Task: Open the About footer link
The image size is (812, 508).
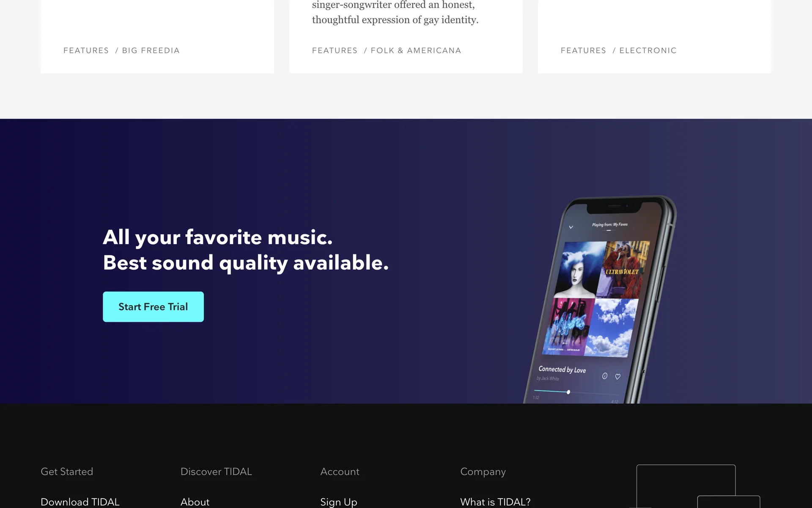Action: tap(195, 502)
